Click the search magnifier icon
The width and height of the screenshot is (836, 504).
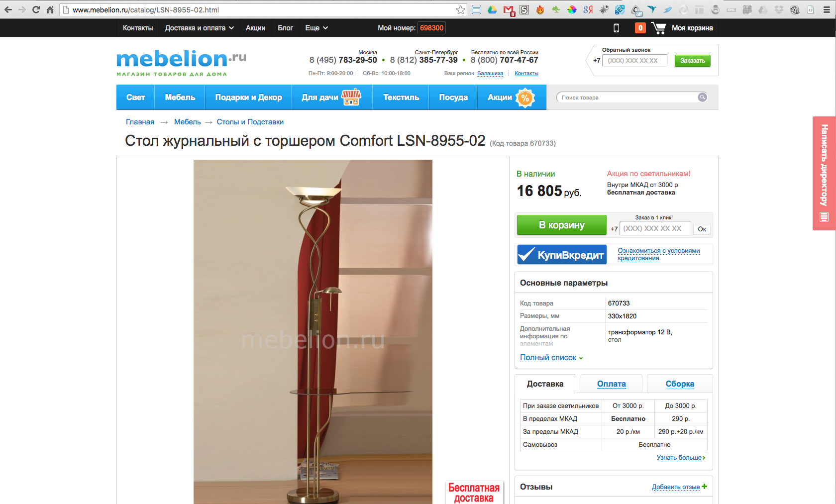(702, 97)
